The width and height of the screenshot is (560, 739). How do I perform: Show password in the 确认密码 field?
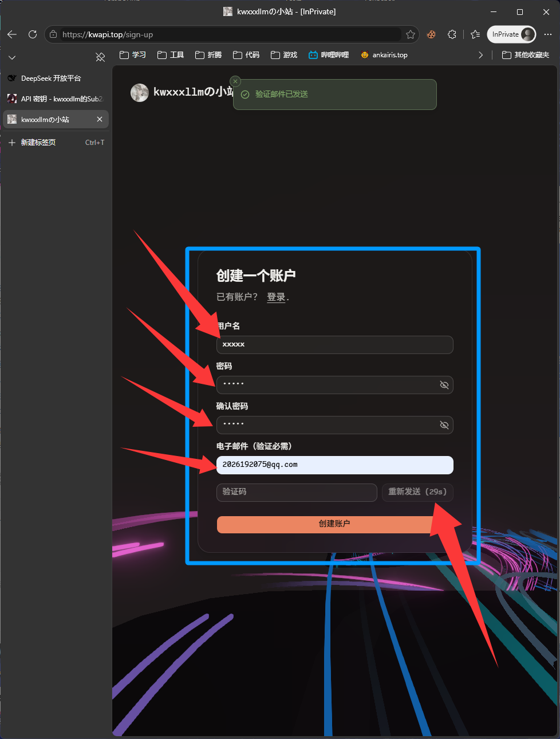pyautogui.click(x=444, y=425)
